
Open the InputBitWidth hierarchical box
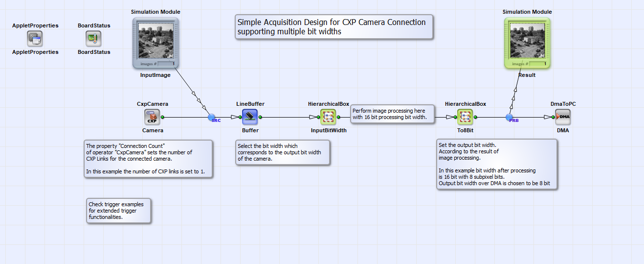coord(328,117)
